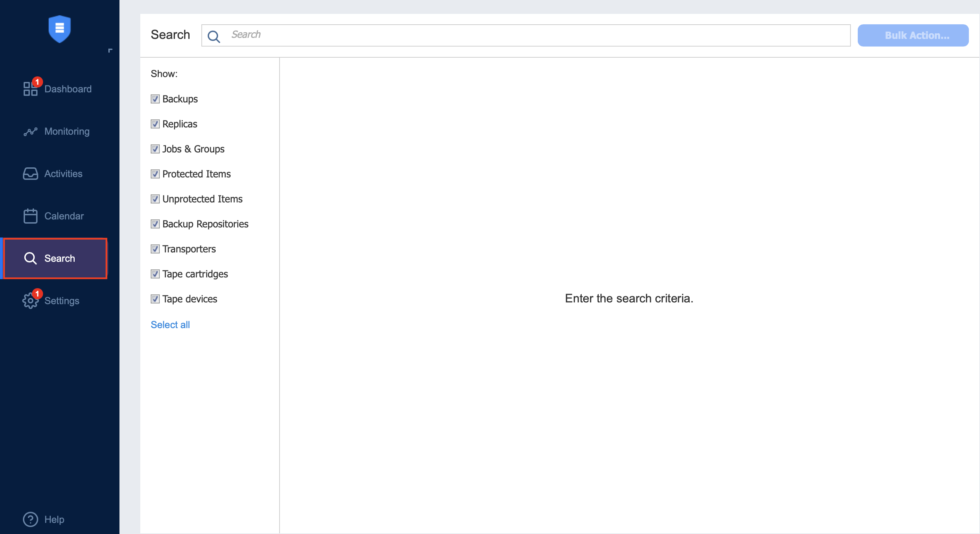Click the magnifier icon in search field
This screenshot has width=980, height=534.
point(214,36)
